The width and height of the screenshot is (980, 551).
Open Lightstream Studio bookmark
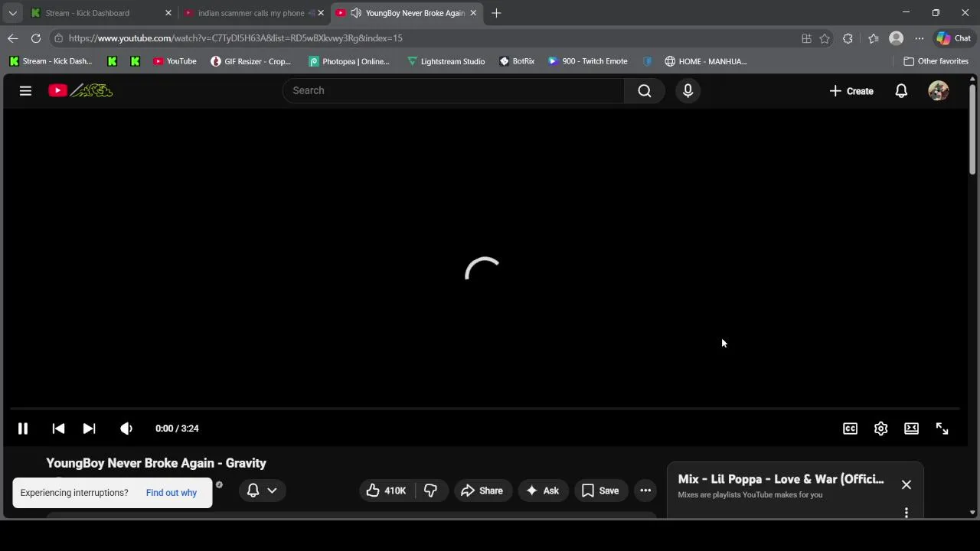click(446, 61)
